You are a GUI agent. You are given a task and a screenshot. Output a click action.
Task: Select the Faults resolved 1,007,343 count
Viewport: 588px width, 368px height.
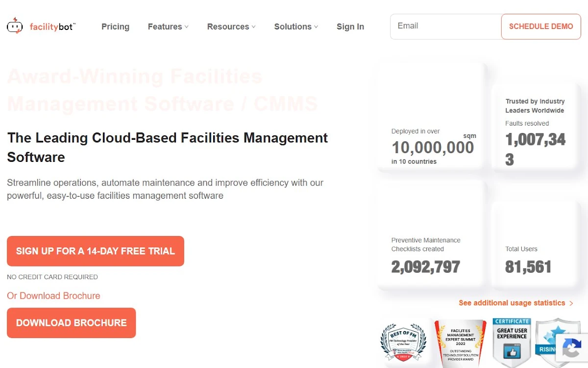[536, 149]
